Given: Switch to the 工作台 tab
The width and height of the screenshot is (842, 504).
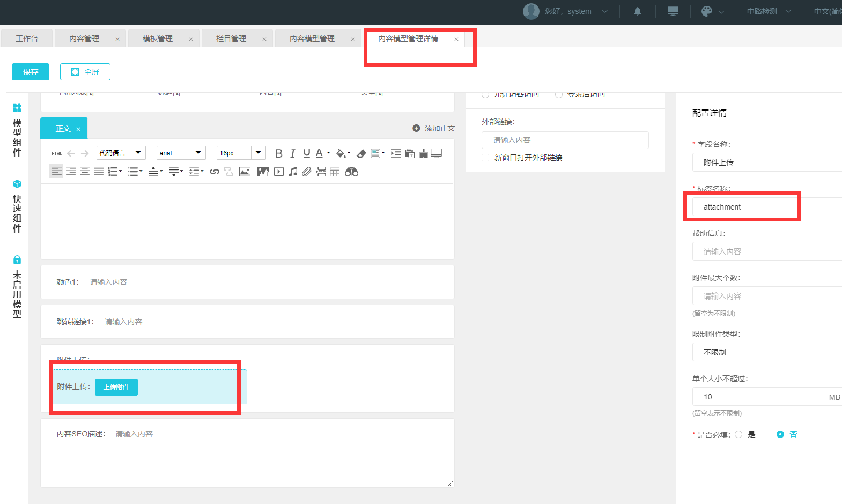Looking at the screenshot, I should pos(27,39).
